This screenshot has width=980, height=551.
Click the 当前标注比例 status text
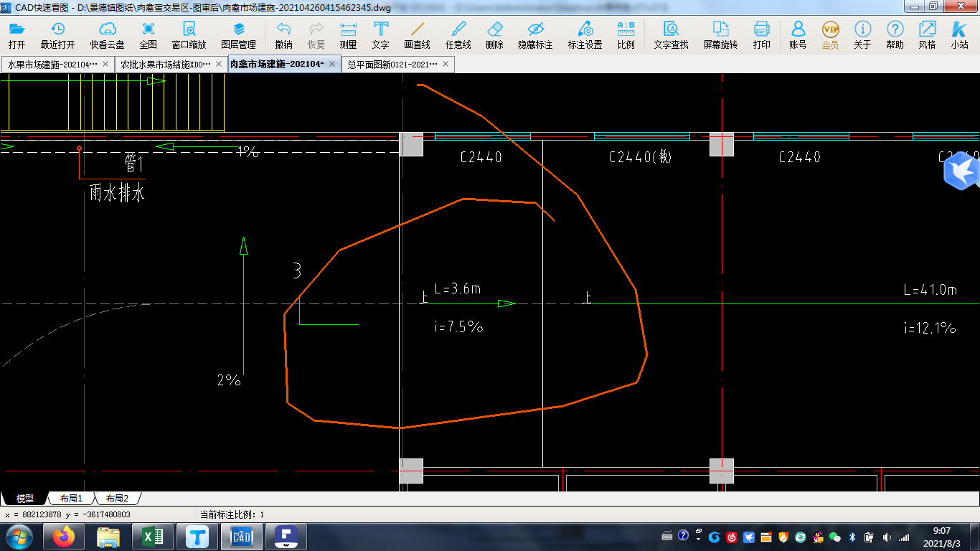pos(232,514)
